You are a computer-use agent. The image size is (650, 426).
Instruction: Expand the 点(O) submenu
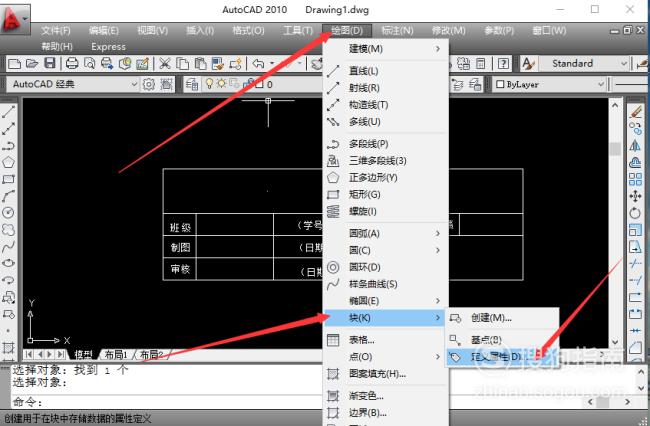(x=386, y=357)
